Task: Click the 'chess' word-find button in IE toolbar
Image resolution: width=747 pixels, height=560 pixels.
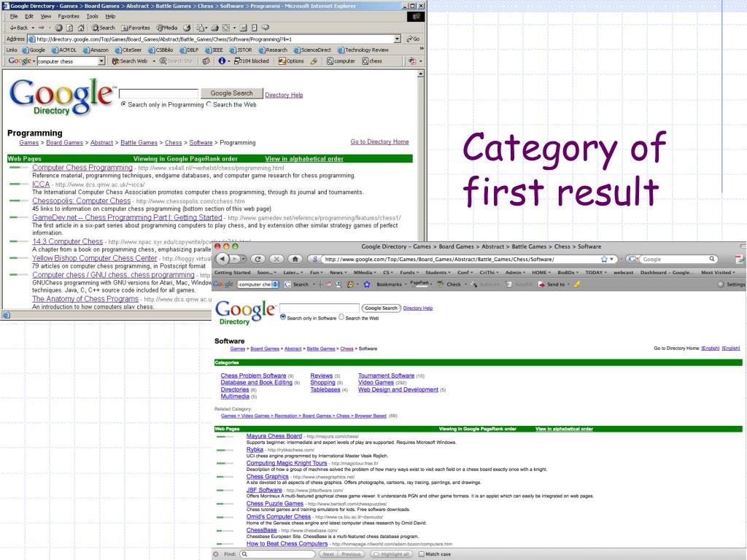Action: 372,61
